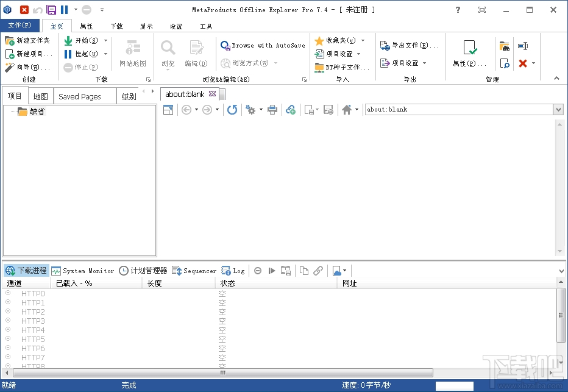Image resolution: width=568 pixels, height=392 pixels.
Task: Toggle the browser panel layout icon
Action: pyautogui.click(x=168, y=109)
